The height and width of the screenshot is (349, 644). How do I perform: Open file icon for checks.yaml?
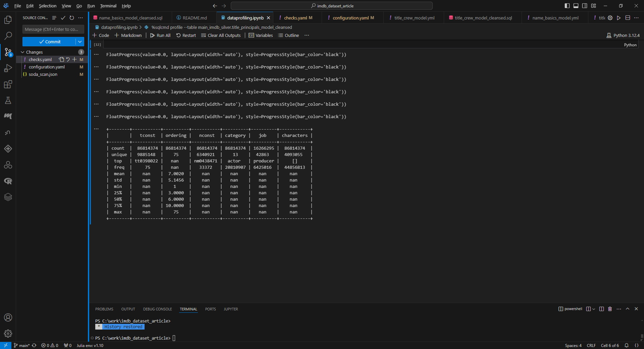[x=61, y=59]
